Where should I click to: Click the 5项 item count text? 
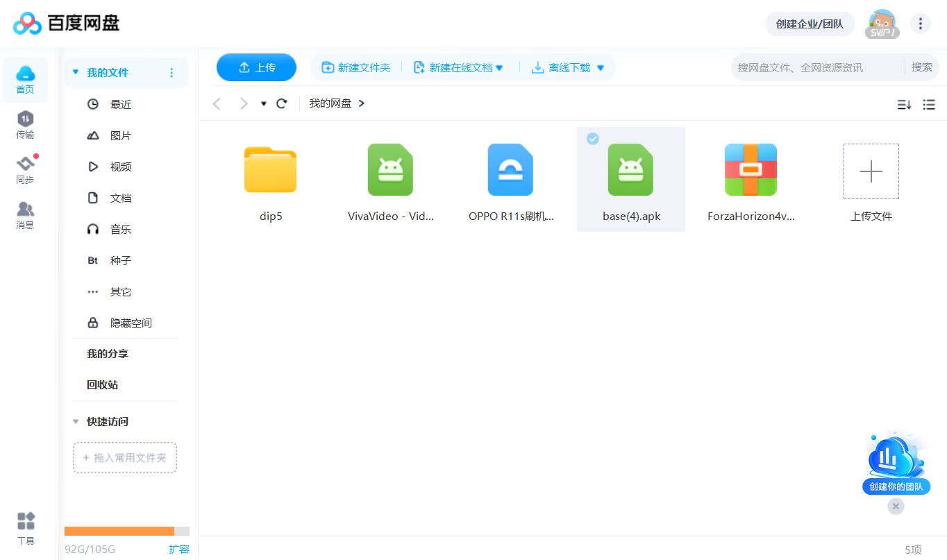[913, 550]
